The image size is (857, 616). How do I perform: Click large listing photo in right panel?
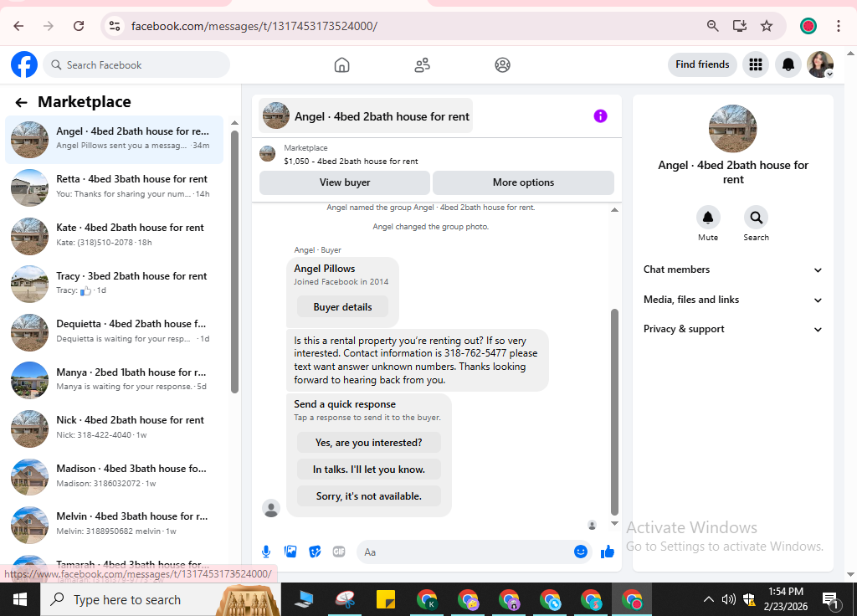(x=732, y=129)
